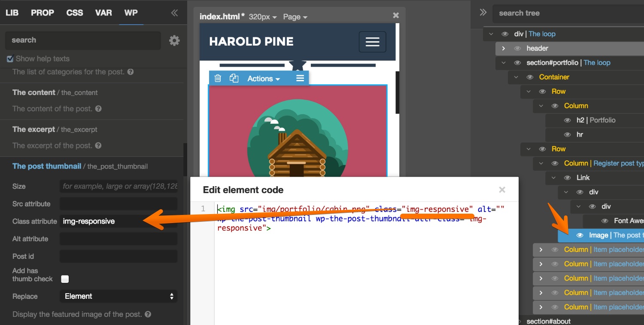Duplicate the element using the copy icon

[234, 78]
